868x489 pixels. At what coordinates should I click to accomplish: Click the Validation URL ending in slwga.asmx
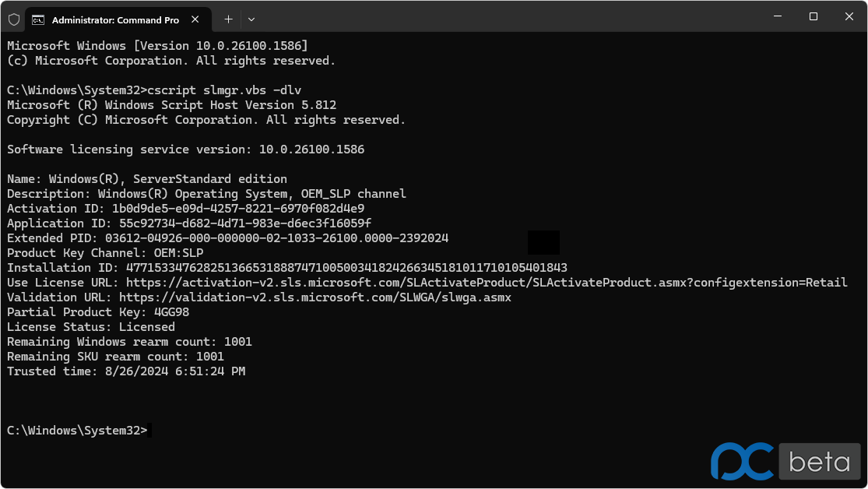click(315, 297)
